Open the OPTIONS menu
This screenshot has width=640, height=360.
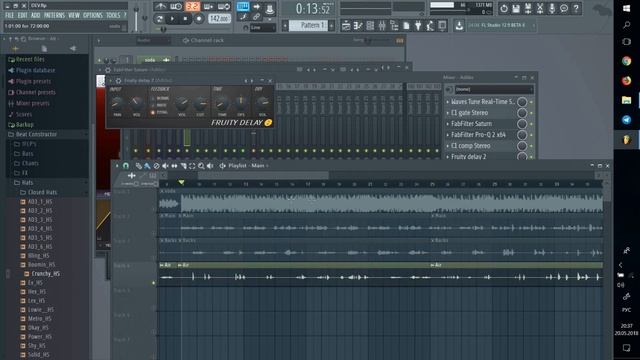tap(93, 16)
